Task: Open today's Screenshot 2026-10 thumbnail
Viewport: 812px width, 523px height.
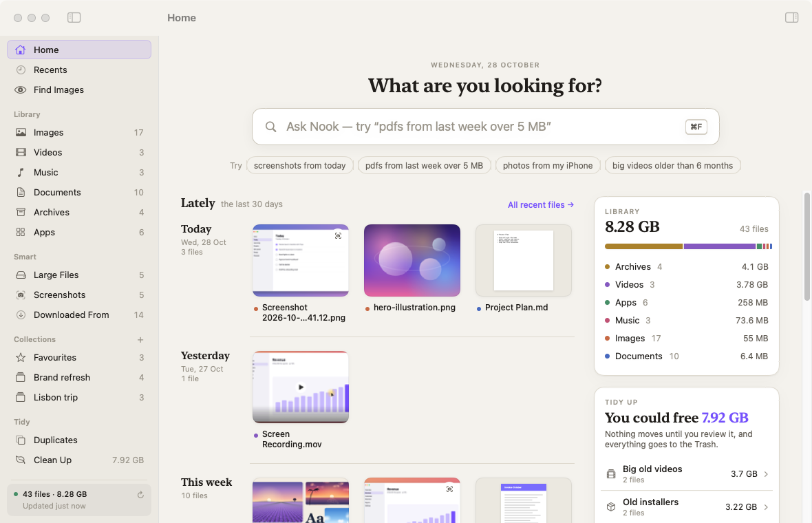Action: [300, 260]
